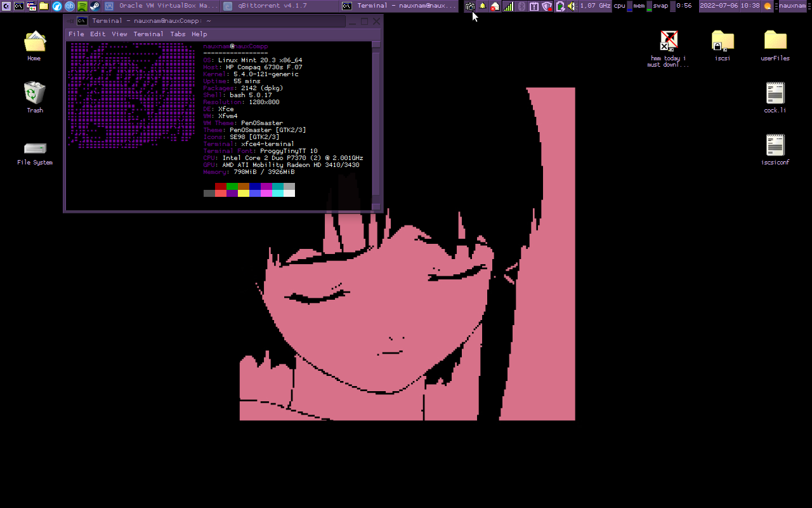The width and height of the screenshot is (812, 508).
Task: Open the weather sun icon in panel
Action: (768, 6)
